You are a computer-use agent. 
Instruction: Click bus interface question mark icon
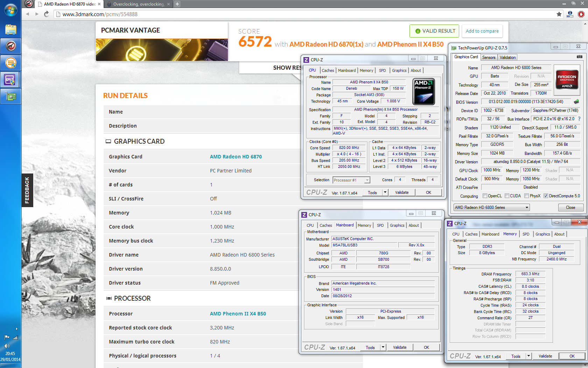pyautogui.click(x=579, y=119)
